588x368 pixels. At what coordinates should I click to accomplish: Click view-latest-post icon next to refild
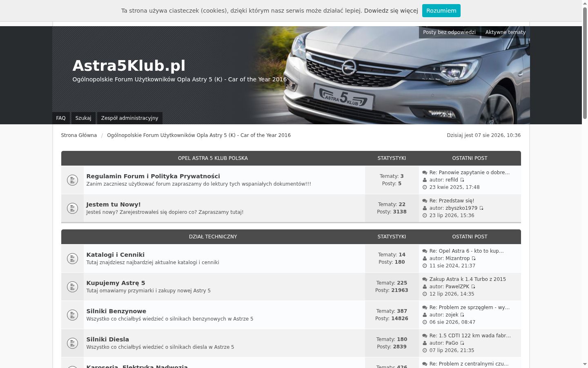[462, 180]
